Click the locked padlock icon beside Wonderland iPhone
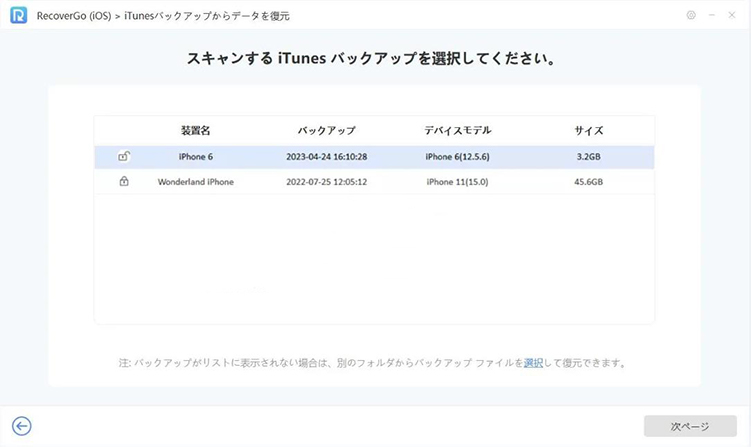751x447 pixels. pos(124,181)
